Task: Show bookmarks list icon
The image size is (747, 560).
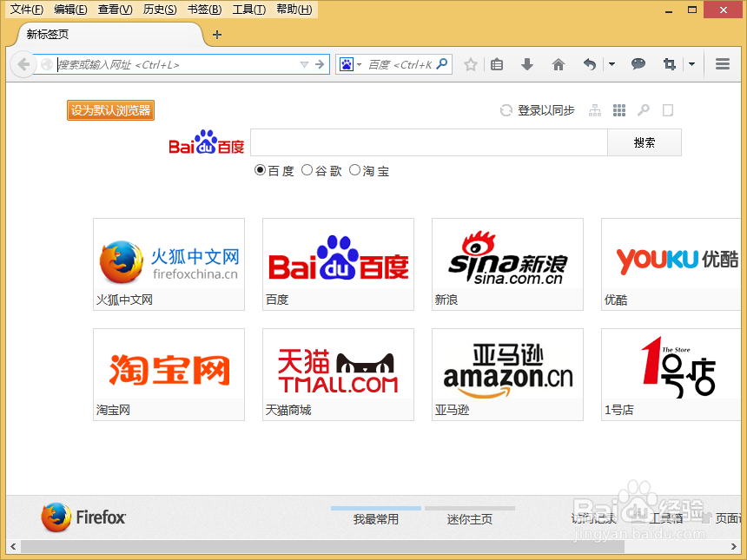Action: pos(497,64)
